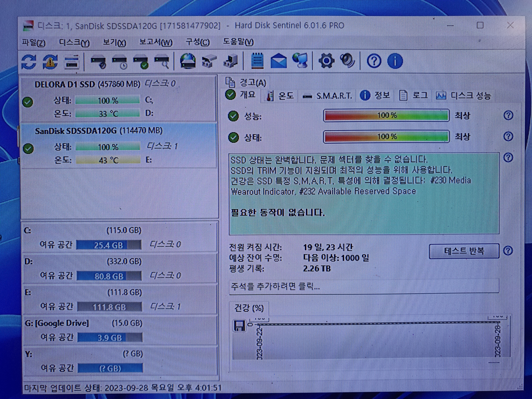Click the globe-over-drive toolbar icon
This screenshot has width=532, height=399.
coord(188,61)
